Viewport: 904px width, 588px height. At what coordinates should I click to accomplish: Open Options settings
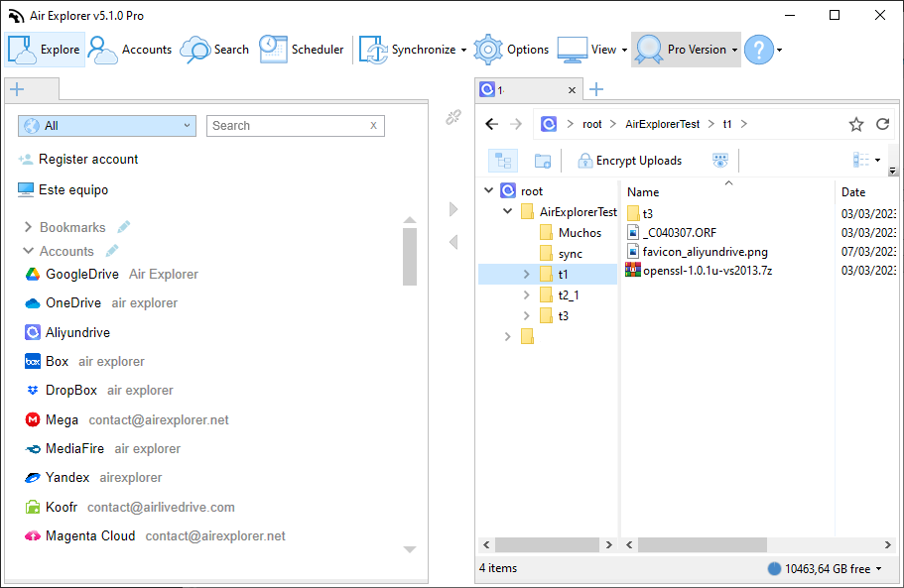511,50
